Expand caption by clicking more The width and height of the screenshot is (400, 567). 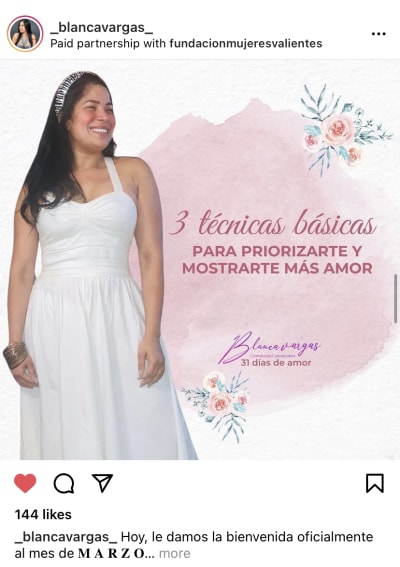175,553
